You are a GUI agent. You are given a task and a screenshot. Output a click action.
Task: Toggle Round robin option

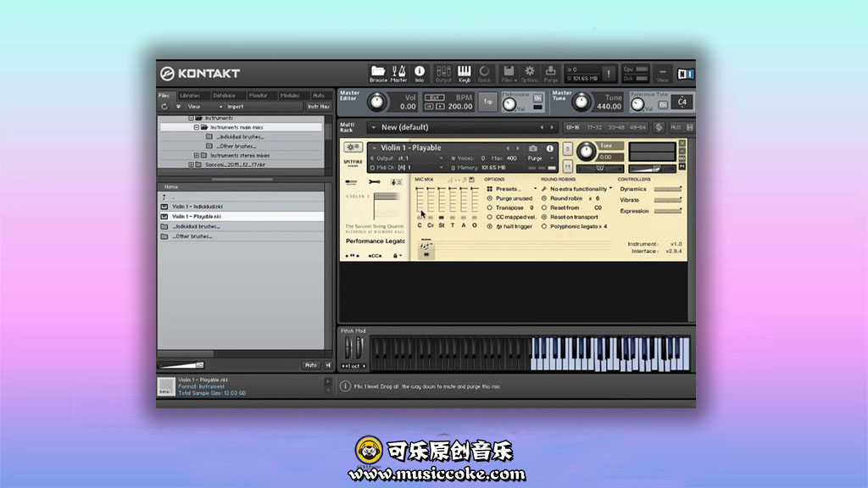coord(543,198)
